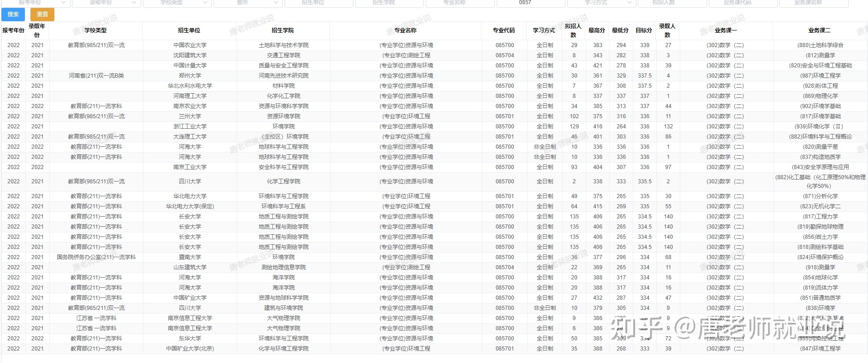Click the orange 重置 reset button
The image size is (868, 363).
pos(42,14)
